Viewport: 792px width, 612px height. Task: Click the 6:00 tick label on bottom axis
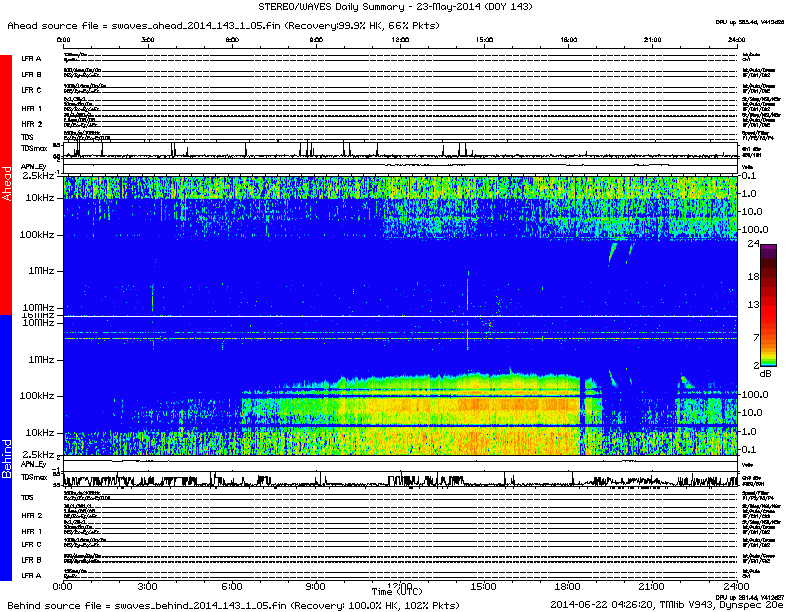[231, 586]
